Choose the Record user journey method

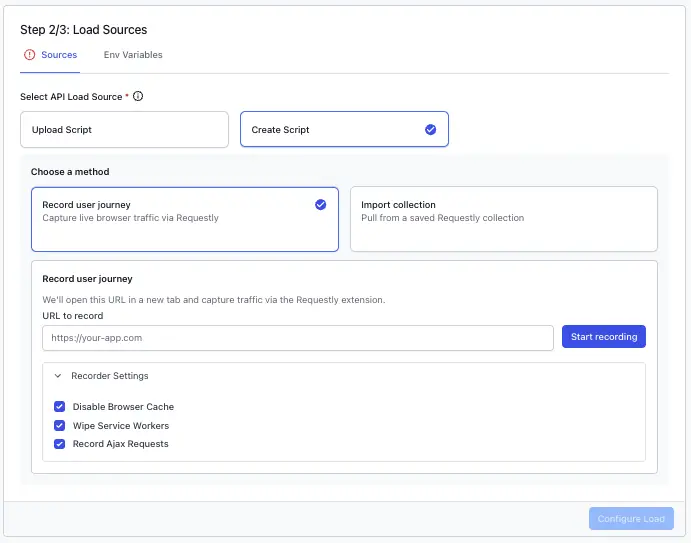click(x=185, y=219)
